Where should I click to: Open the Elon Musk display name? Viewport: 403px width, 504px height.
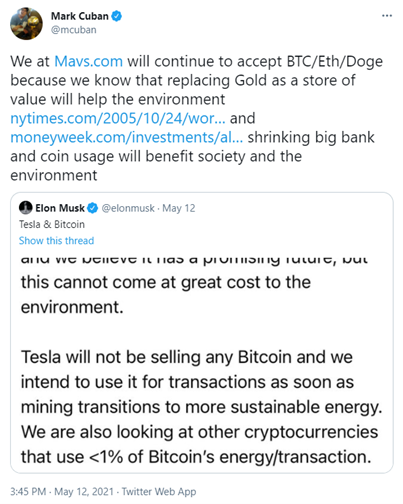[x=60, y=208]
